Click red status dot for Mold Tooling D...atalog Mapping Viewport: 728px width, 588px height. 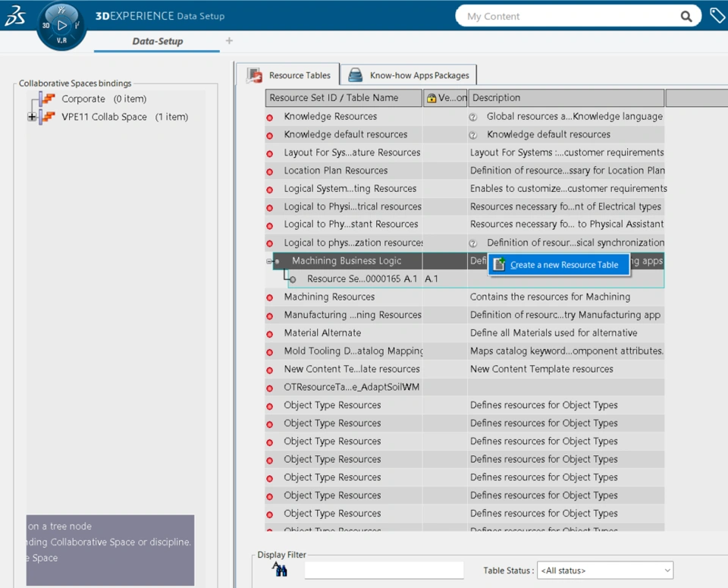coord(270,352)
